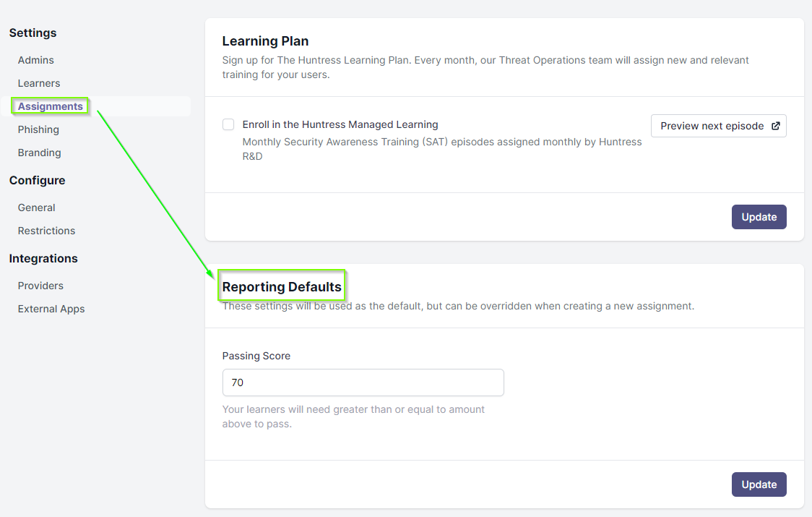Open Phishing settings
The width and height of the screenshot is (812, 517).
[x=38, y=129]
